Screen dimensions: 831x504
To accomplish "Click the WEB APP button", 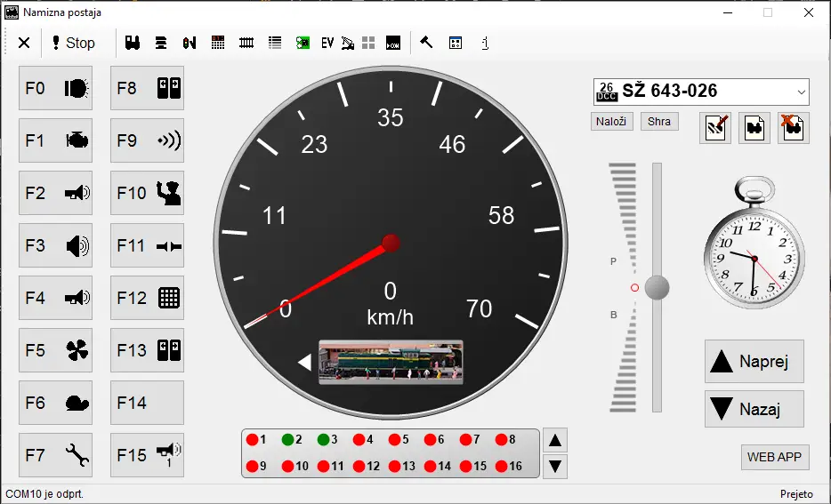I will [774, 457].
